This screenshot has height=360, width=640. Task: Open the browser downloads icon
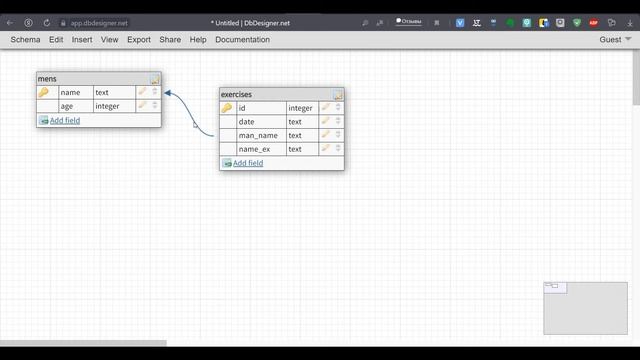[630, 23]
